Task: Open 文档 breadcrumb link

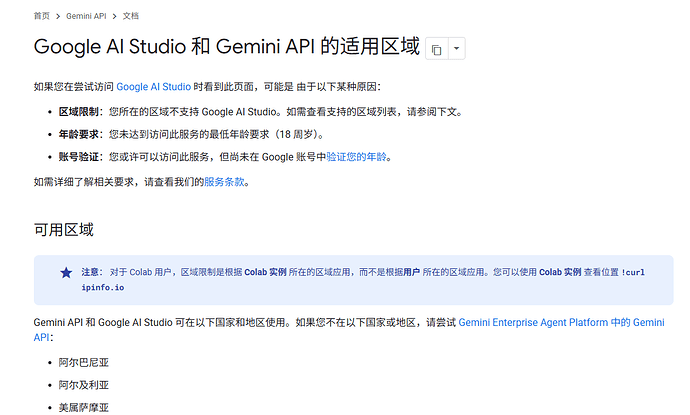Action: (x=131, y=16)
